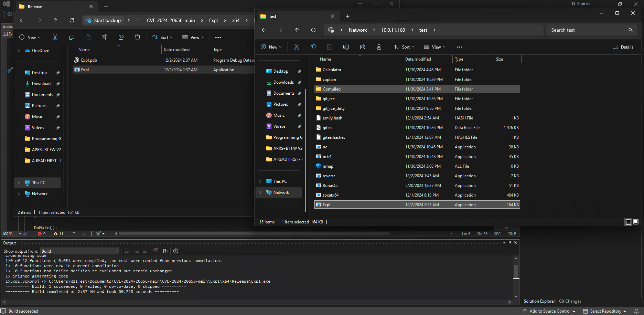Click Copy icon in Release window toolbar
This screenshot has height=315, width=644.
72,37
